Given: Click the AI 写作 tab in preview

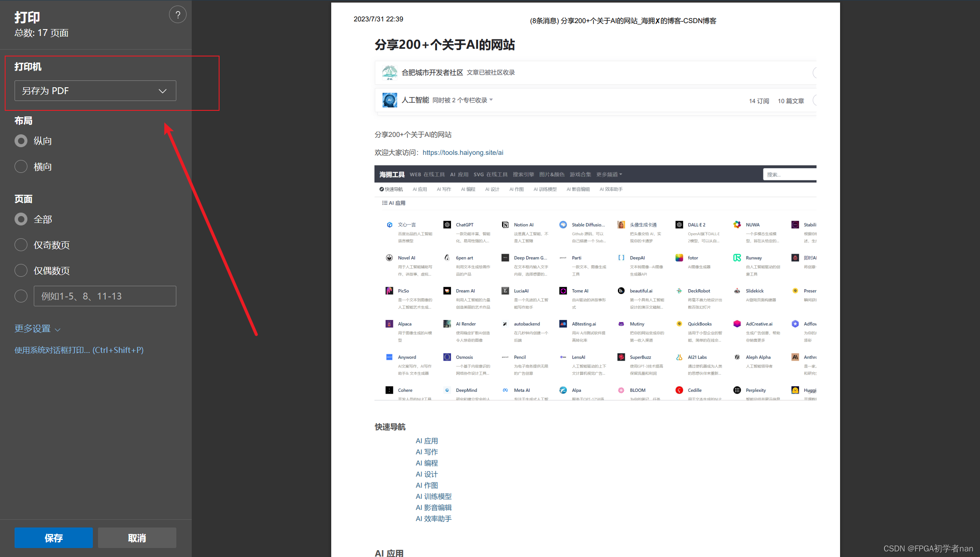Looking at the screenshot, I should click(x=444, y=189).
